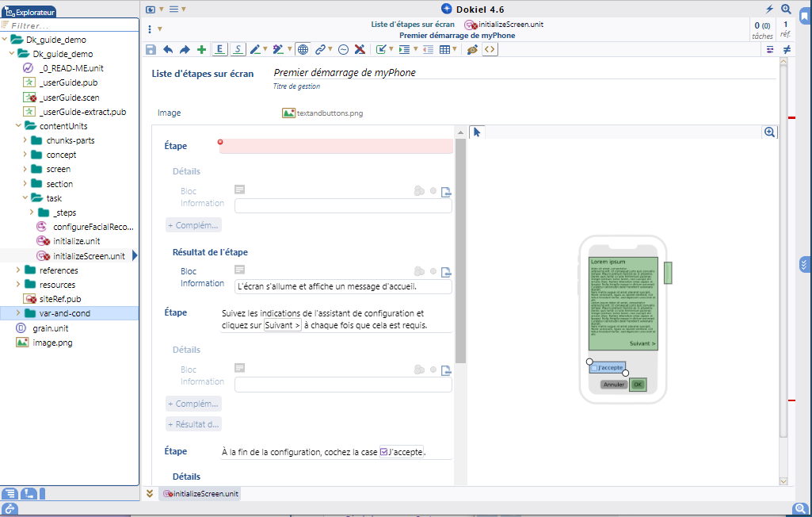This screenshot has width=812, height=517.
Task: Open the dropdown arrow beside the table icon
Action: coord(455,49)
